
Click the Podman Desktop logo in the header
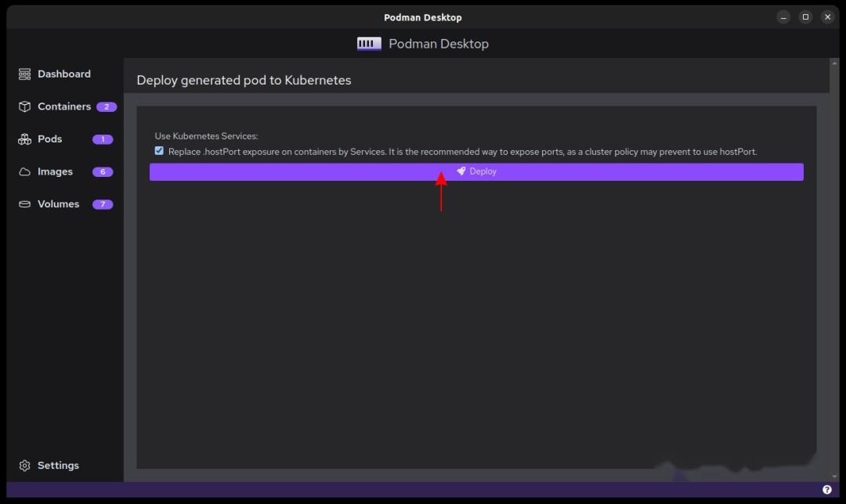point(368,43)
